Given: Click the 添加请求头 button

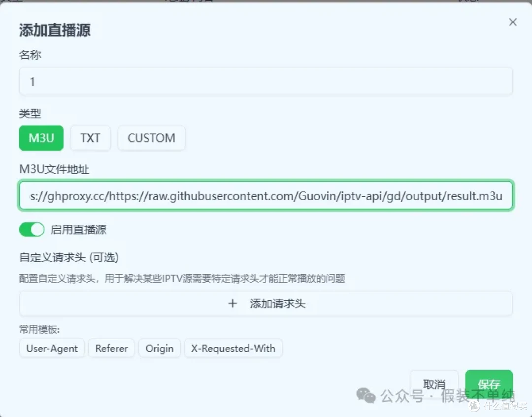Looking at the screenshot, I should coord(266,303).
